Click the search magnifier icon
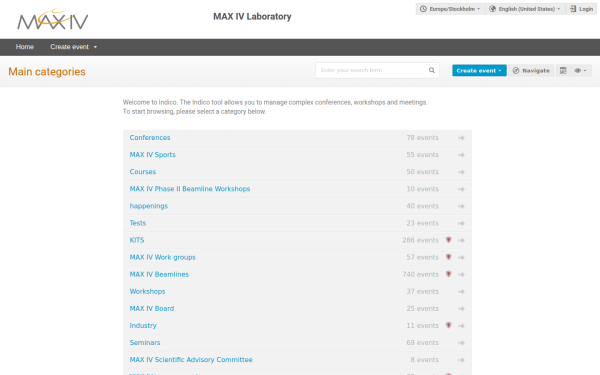600x375 pixels. [432, 70]
